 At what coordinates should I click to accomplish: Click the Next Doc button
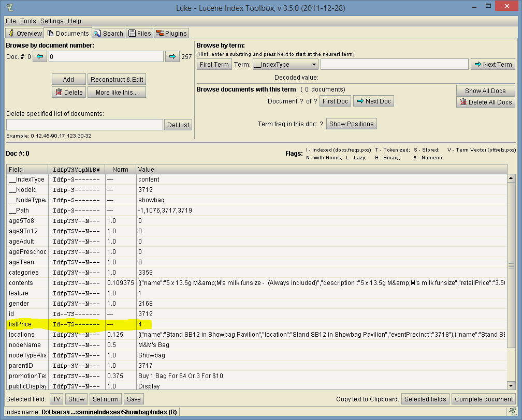click(373, 101)
